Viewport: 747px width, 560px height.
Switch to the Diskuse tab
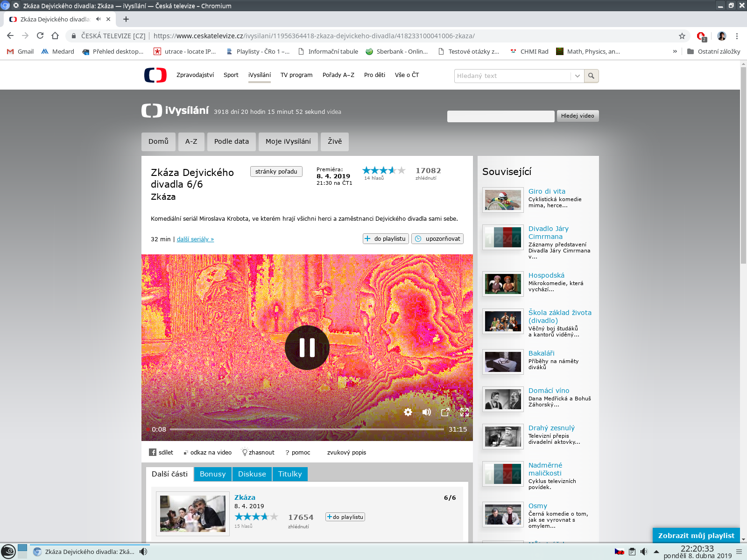[x=252, y=474]
